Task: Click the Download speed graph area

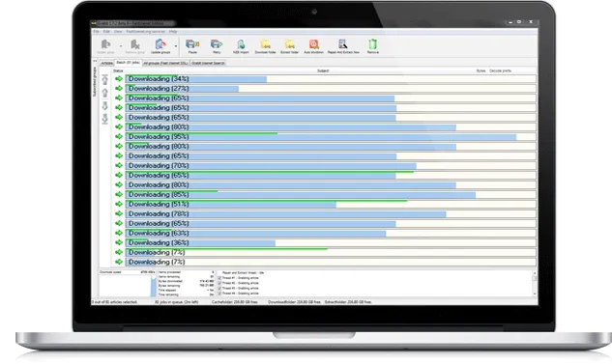Action: pos(128,286)
